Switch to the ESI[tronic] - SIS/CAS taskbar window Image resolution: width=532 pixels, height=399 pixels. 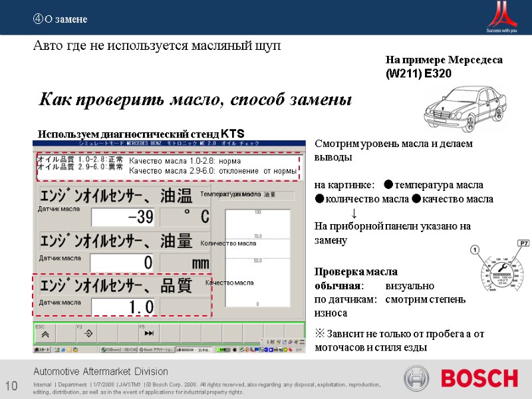[119, 350]
